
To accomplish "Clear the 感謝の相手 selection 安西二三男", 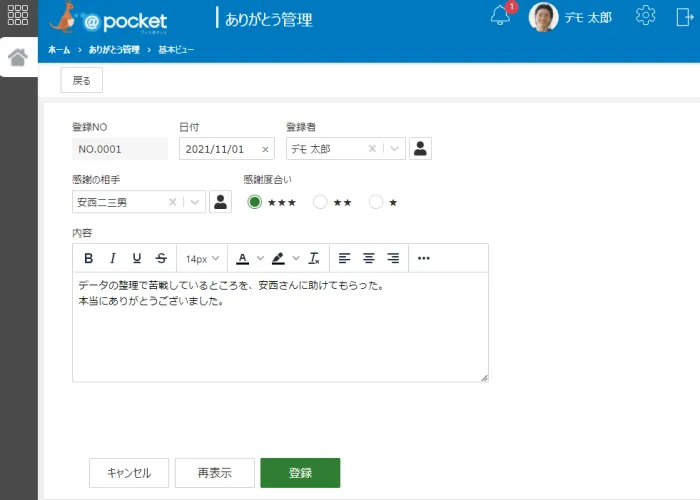I will pos(172,202).
